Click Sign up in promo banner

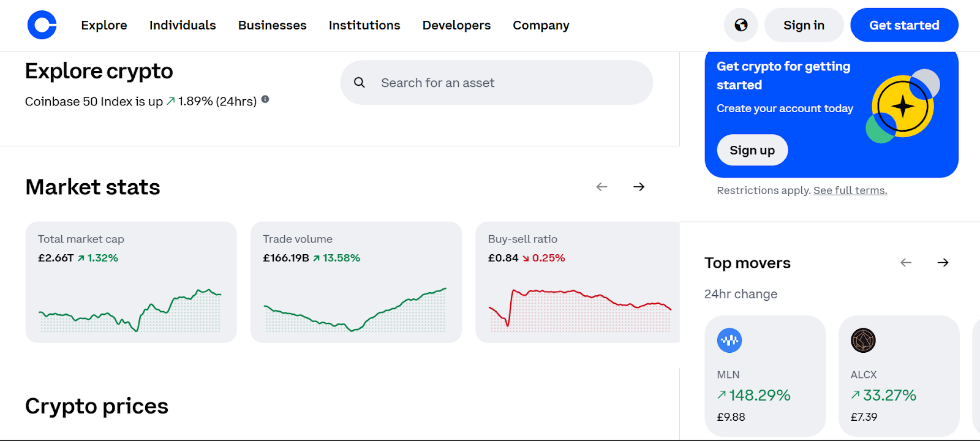752,150
